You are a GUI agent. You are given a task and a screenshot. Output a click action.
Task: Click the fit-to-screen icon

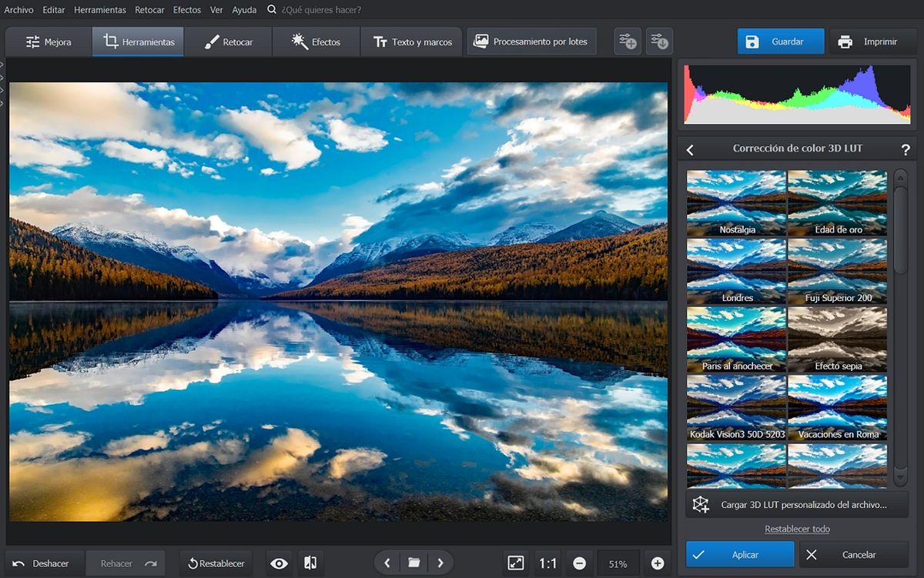(x=516, y=563)
